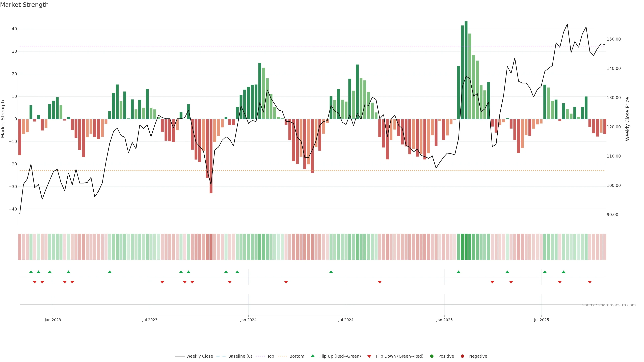Click the darkest green heatmap strip cell
Viewport: 644px width, 362px height.
pos(466,247)
